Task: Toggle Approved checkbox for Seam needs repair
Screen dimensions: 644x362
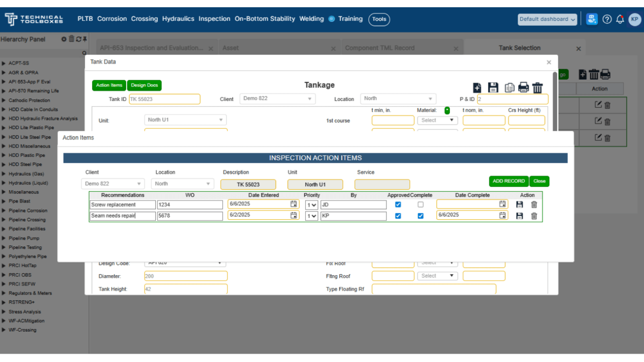Action: pyautogui.click(x=398, y=216)
